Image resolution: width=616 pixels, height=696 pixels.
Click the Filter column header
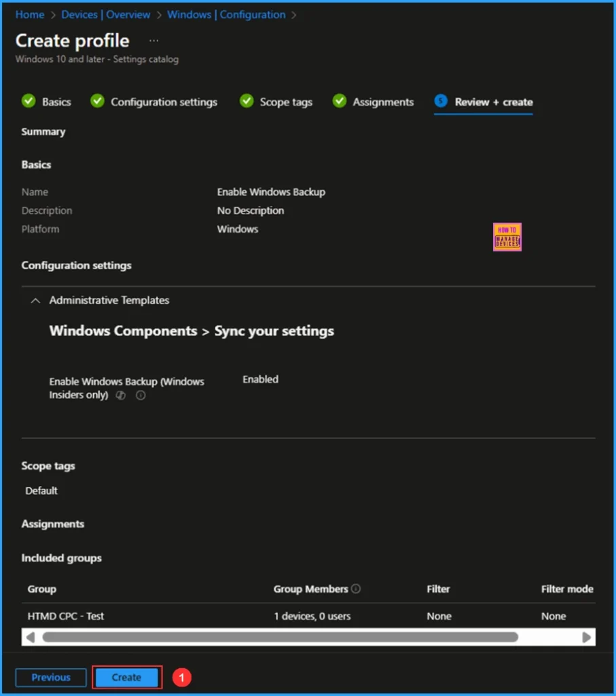438,589
